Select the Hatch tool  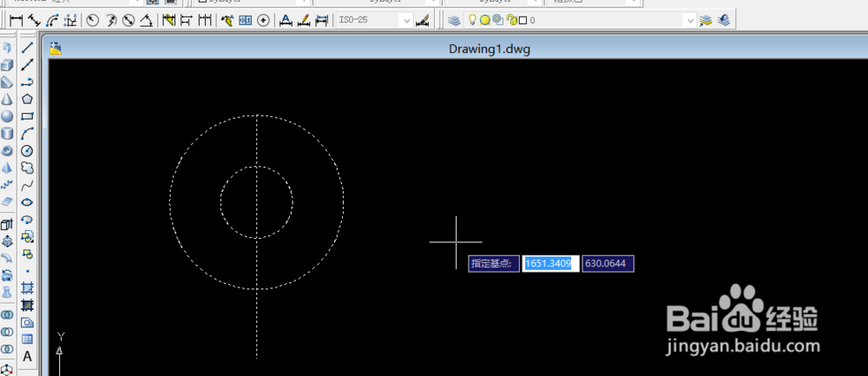27,288
